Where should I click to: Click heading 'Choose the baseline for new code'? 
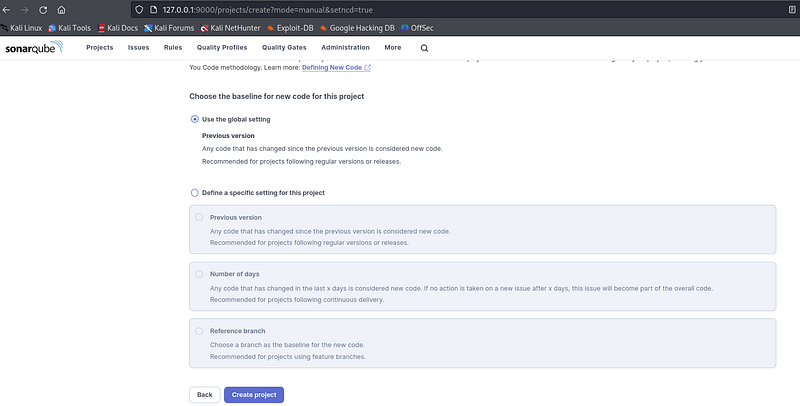pos(277,96)
